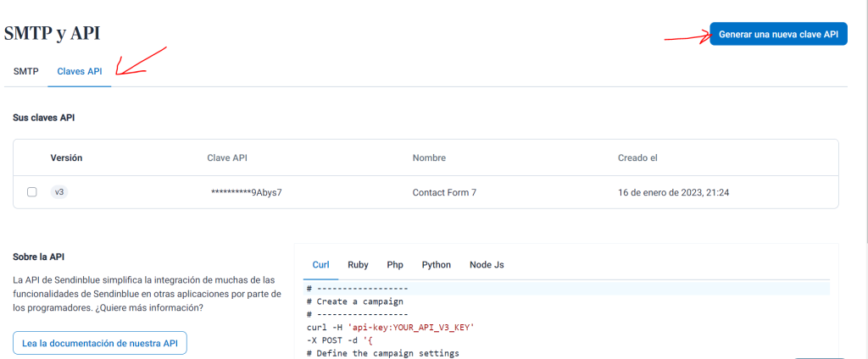868x359 pixels.
Task: Click the Sus claves API heading
Action: tap(44, 118)
